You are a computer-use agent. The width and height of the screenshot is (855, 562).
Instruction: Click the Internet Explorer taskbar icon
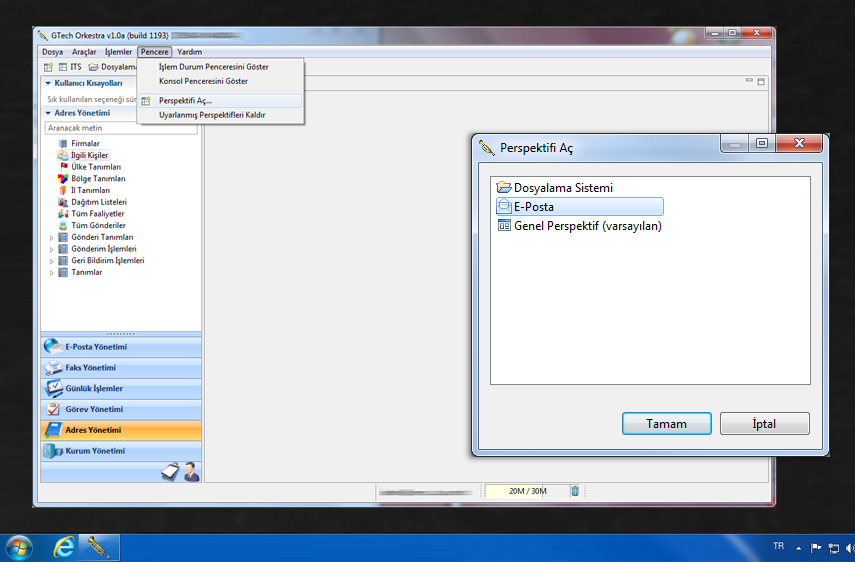coord(65,547)
